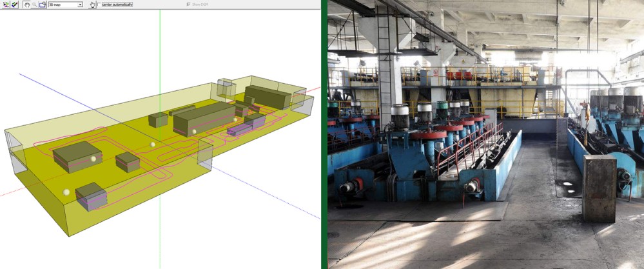The height and width of the screenshot is (269, 644).
Task: Click the zoom magnifier tool
Action: [x=34, y=4]
